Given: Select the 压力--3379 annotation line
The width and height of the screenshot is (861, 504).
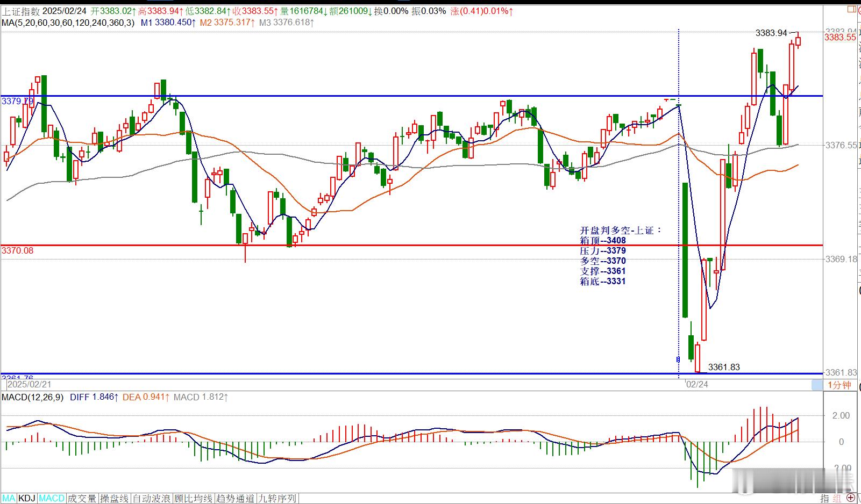Looking at the screenshot, I should pyautogui.click(x=603, y=250).
